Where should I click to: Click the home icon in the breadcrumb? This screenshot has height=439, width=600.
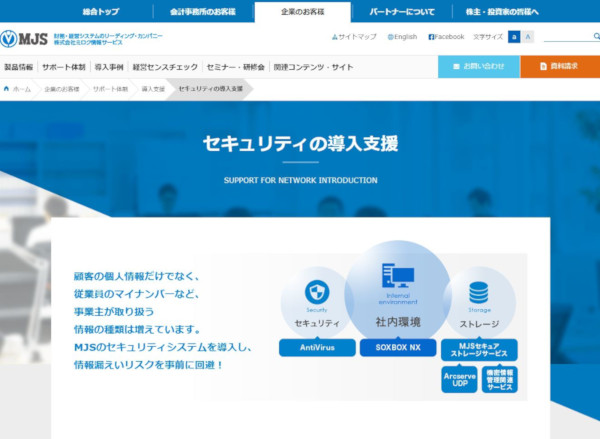(6, 89)
